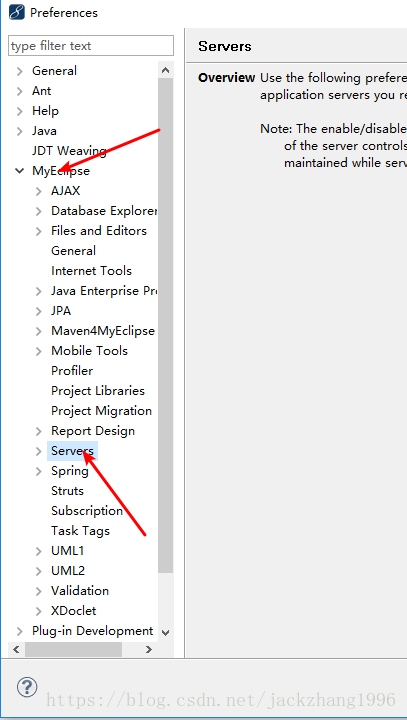Select the Servers item

pos(73,451)
